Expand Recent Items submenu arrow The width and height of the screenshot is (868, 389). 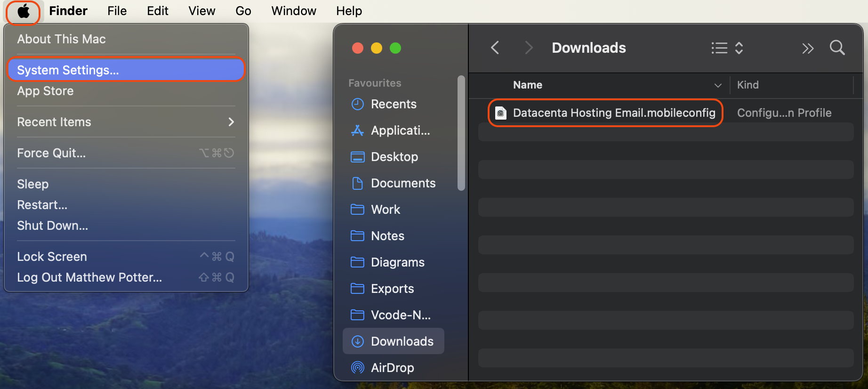pyautogui.click(x=231, y=122)
